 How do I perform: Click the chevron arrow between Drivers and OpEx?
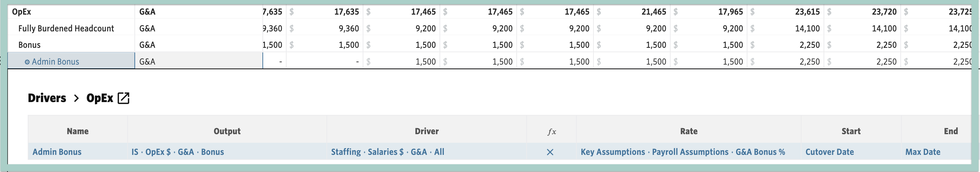[76, 98]
